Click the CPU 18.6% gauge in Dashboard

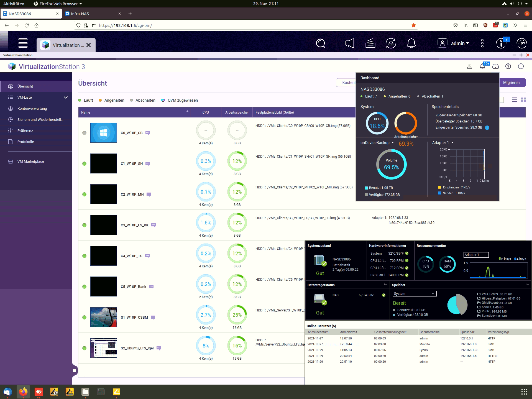tap(377, 123)
